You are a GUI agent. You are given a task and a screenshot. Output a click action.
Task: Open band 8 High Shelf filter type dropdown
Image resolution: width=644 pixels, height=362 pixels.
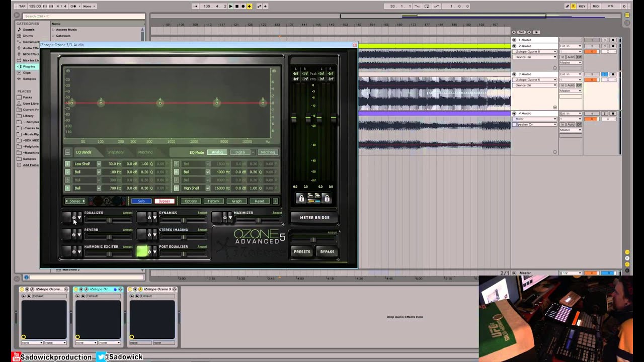[207, 188]
